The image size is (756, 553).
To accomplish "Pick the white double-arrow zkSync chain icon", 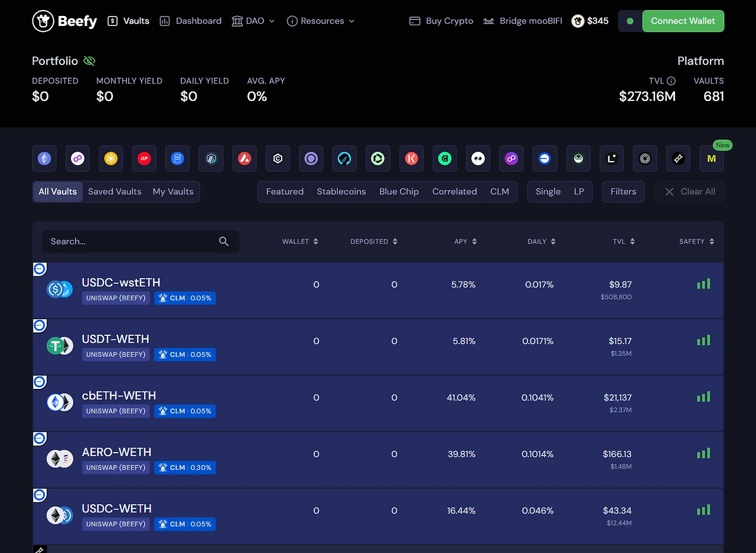I will pyautogui.click(x=478, y=158).
